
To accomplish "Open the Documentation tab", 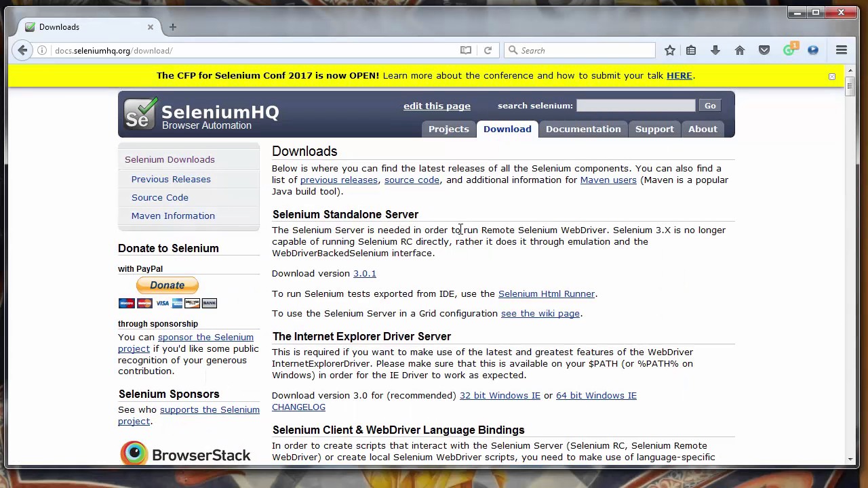I will [x=583, y=129].
